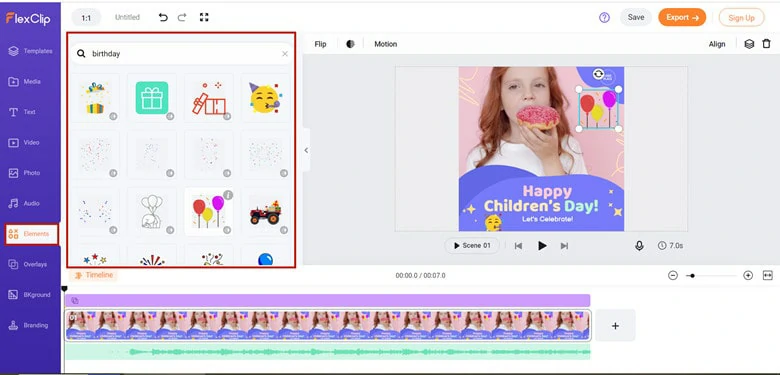
Task: Add the party hat emoji element
Action: [x=266, y=98]
